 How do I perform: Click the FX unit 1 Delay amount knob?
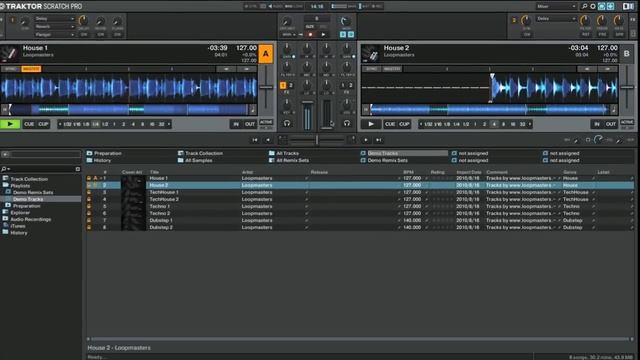click(x=83, y=20)
